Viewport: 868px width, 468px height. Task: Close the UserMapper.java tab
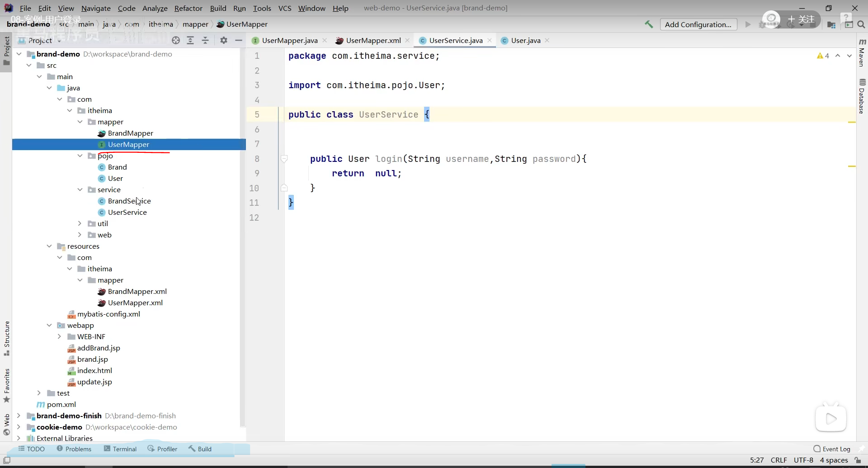tap(325, 40)
